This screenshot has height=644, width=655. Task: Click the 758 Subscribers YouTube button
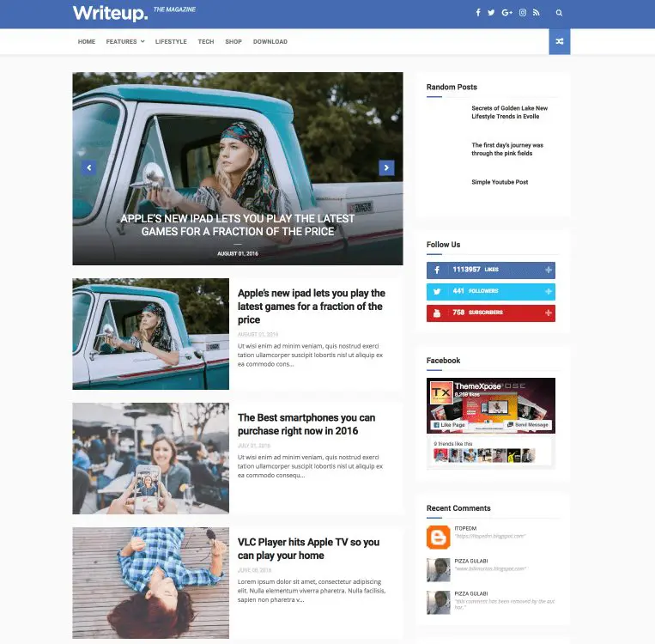(x=491, y=313)
